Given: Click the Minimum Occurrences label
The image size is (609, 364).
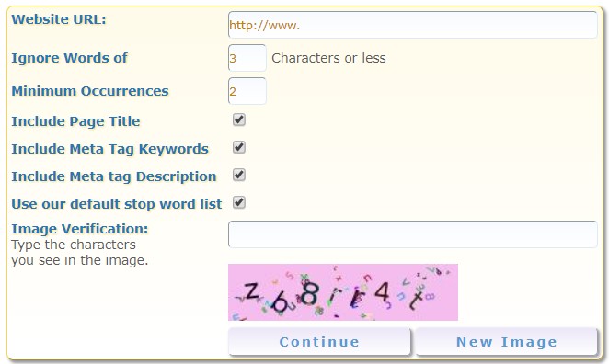Looking at the screenshot, I should coord(90,91).
